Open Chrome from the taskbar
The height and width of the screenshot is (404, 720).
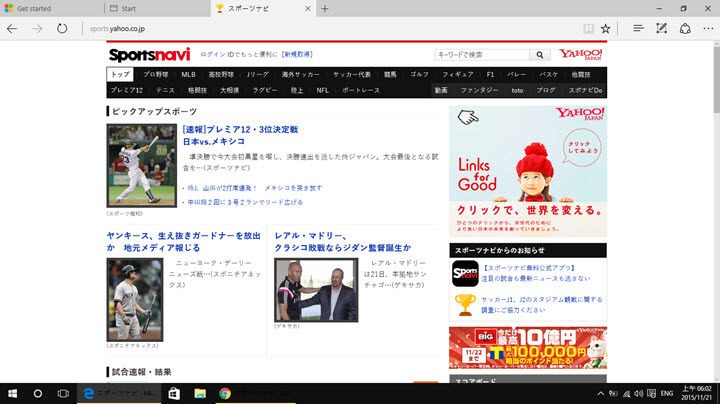[225, 393]
